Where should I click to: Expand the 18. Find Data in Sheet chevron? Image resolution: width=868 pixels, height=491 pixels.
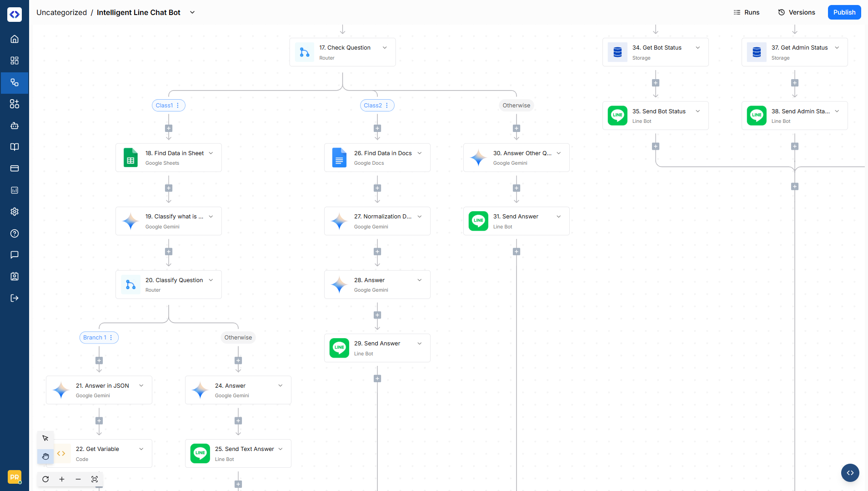pos(211,153)
